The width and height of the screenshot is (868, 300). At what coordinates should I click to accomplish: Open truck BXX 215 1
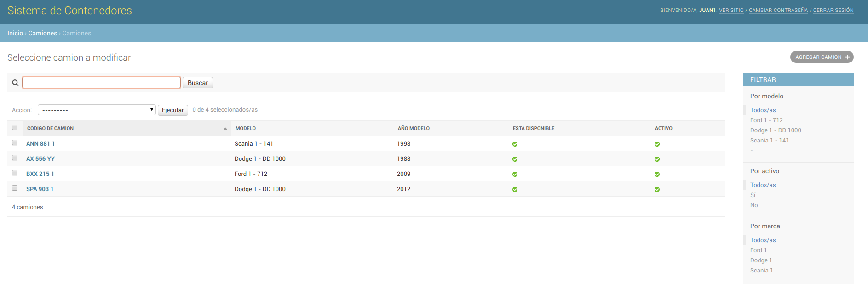pos(40,174)
